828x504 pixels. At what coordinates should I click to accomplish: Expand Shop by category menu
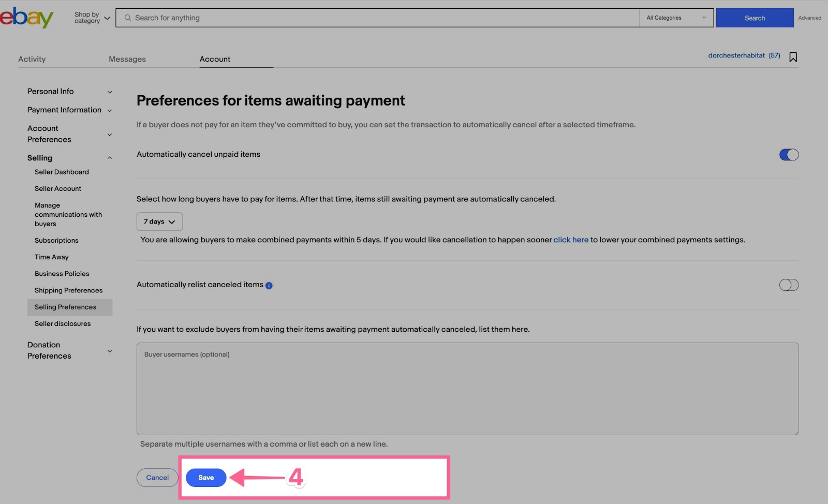pyautogui.click(x=92, y=18)
